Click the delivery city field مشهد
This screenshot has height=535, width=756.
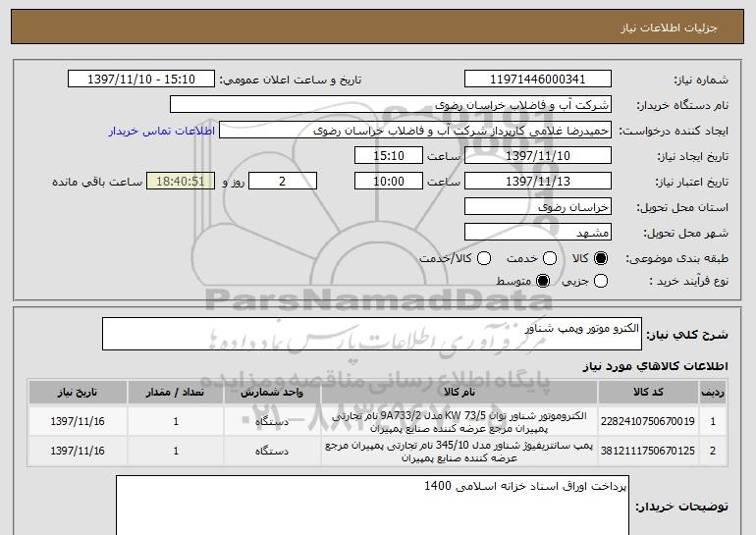(x=538, y=233)
